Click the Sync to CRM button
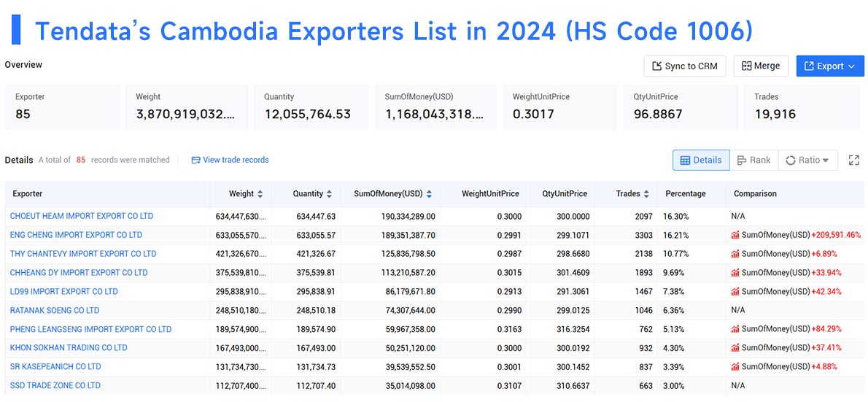Viewport: 868px width, 402px height. (x=685, y=66)
